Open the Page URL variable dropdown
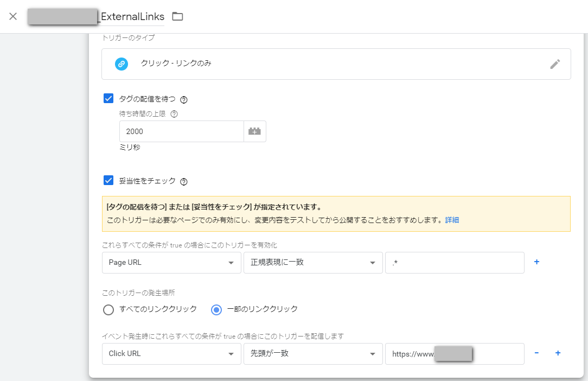 (171, 263)
